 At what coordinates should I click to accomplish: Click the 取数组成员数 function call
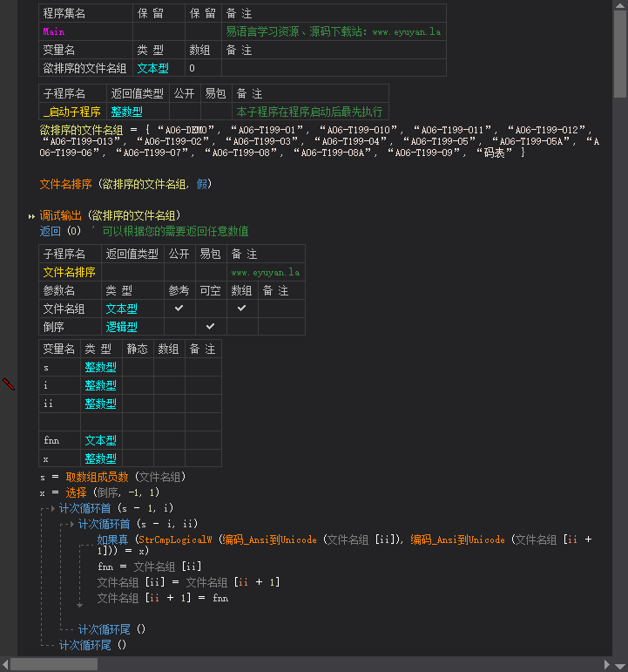point(98,477)
